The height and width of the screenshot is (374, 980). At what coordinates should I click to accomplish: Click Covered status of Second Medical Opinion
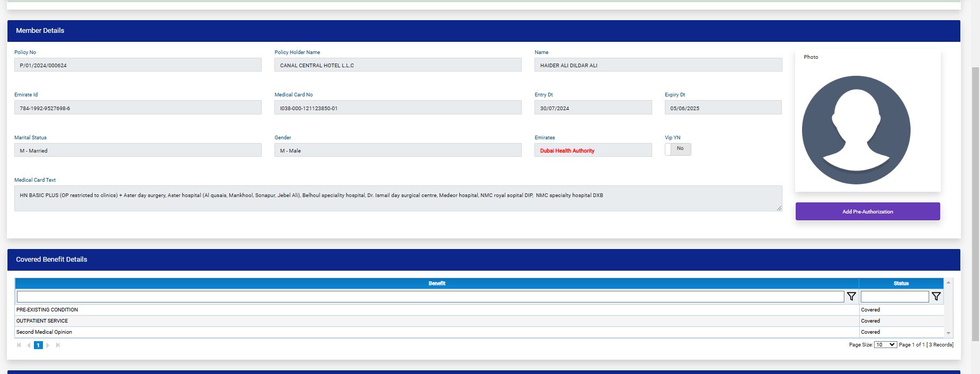[870, 332]
